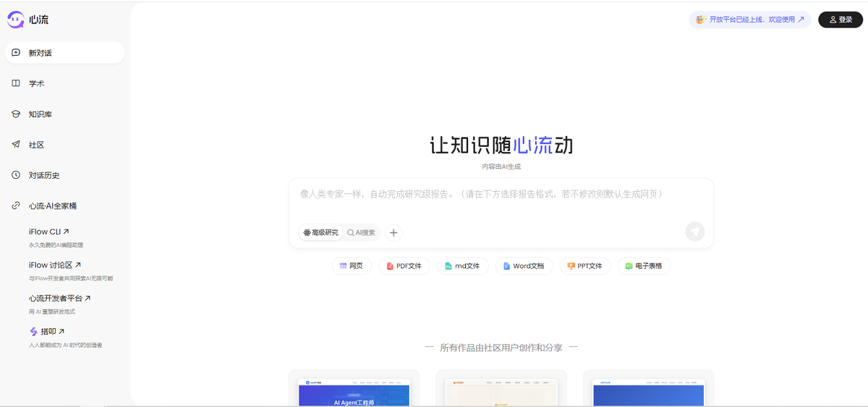Open the iFlow CLI link
868x407 pixels.
click(x=48, y=232)
